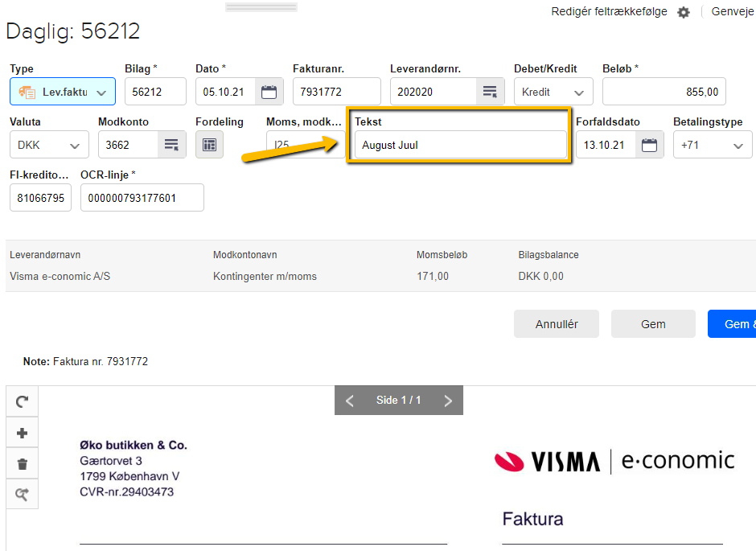Image resolution: width=756 pixels, height=551 pixels.
Task: Click the plus icon beside document
Action: point(23,433)
